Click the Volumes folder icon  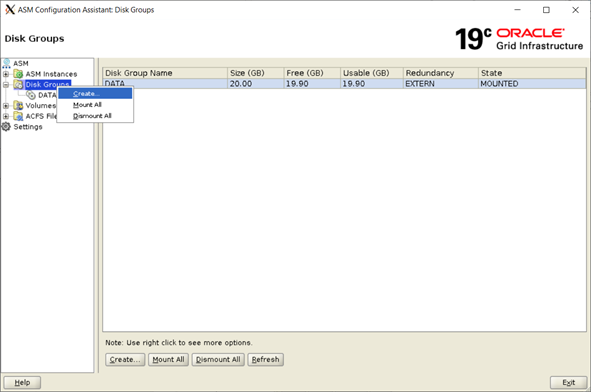click(x=18, y=106)
